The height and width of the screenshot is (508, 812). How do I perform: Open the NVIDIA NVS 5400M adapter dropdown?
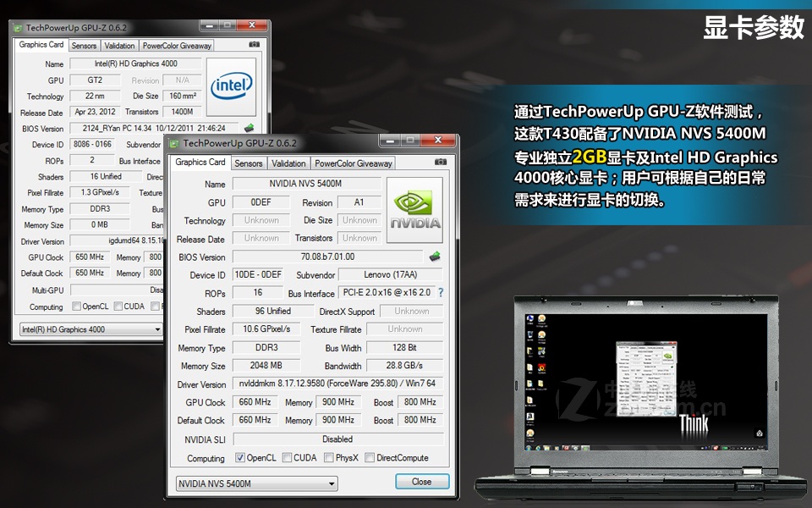(x=257, y=483)
